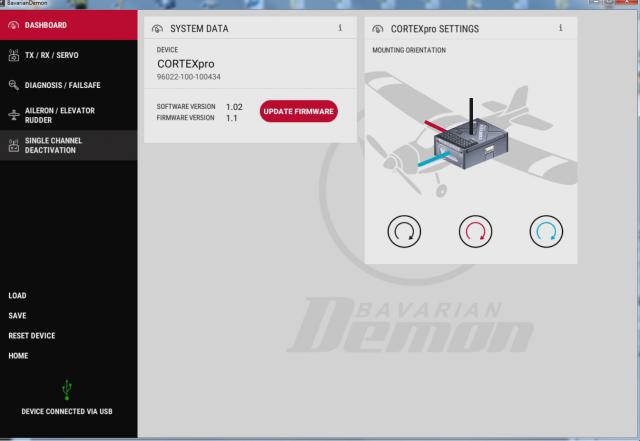Open the Dashboard section
640x441 pixels.
69,25
